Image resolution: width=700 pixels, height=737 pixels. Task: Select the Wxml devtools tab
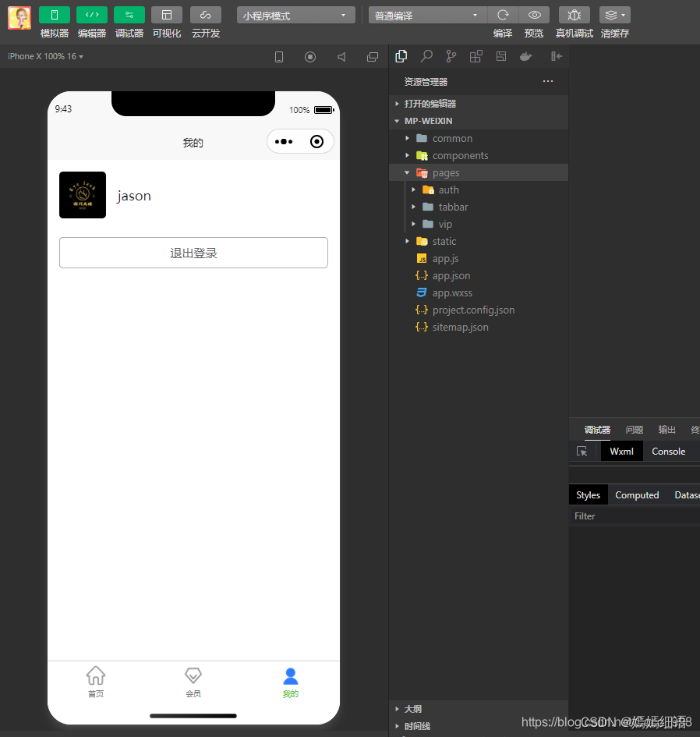(621, 452)
